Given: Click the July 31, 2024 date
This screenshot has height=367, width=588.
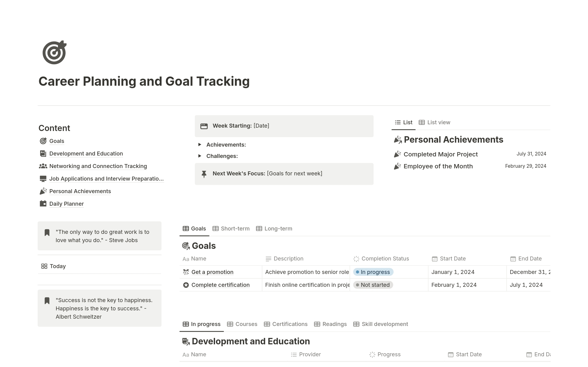Looking at the screenshot, I should pyautogui.click(x=531, y=154).
